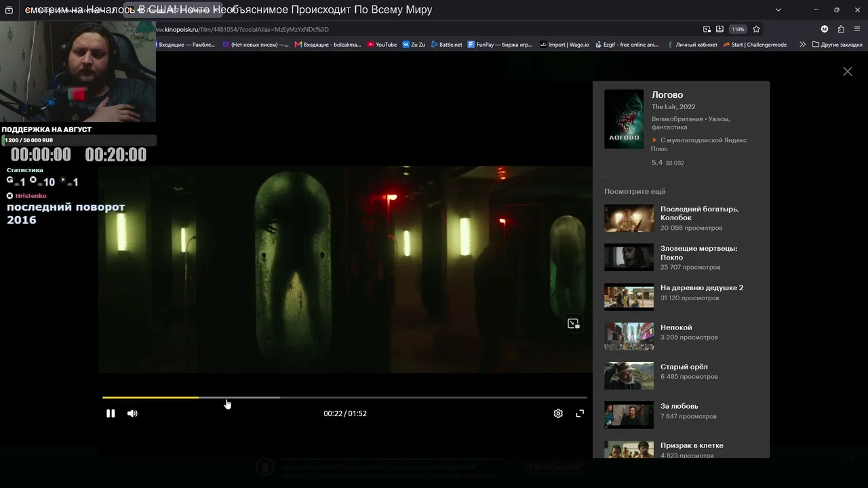Expand the list-all-tabs chevron
868x488 pixels.
tap(778, 10)
